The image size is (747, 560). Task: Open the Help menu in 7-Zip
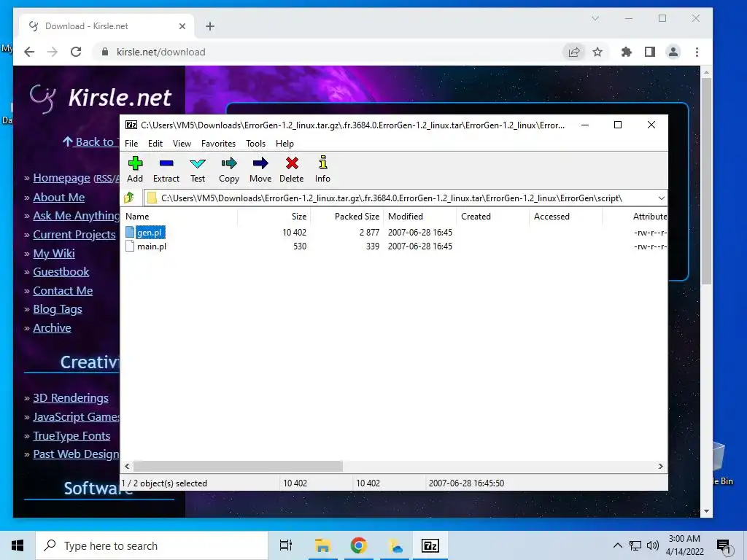(285, 144)
